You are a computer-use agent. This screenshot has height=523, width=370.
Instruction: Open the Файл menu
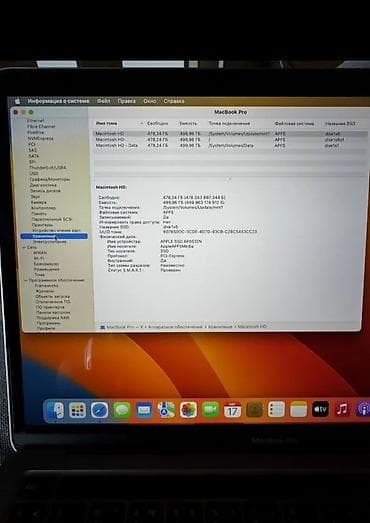point(103,101)
